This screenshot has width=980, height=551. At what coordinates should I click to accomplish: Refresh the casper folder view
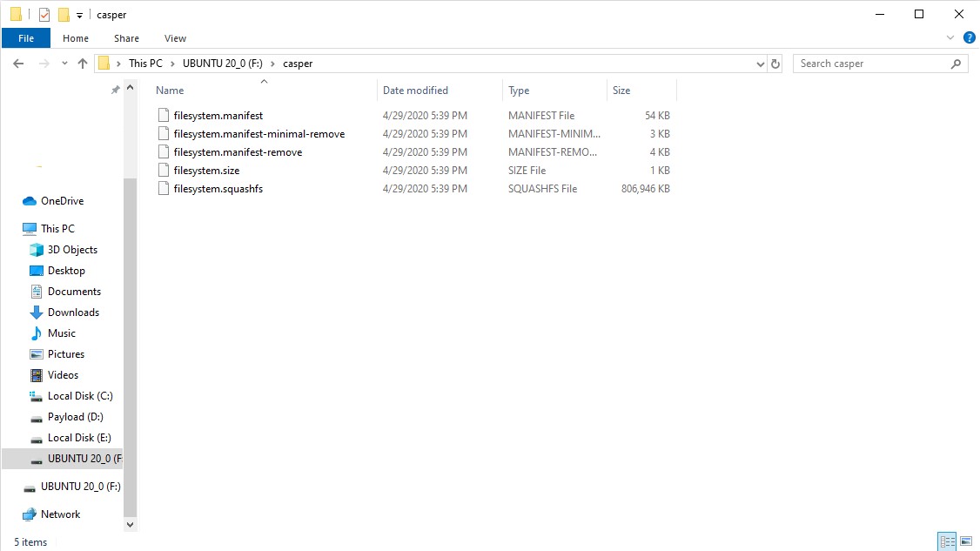(x=775, y=64)
